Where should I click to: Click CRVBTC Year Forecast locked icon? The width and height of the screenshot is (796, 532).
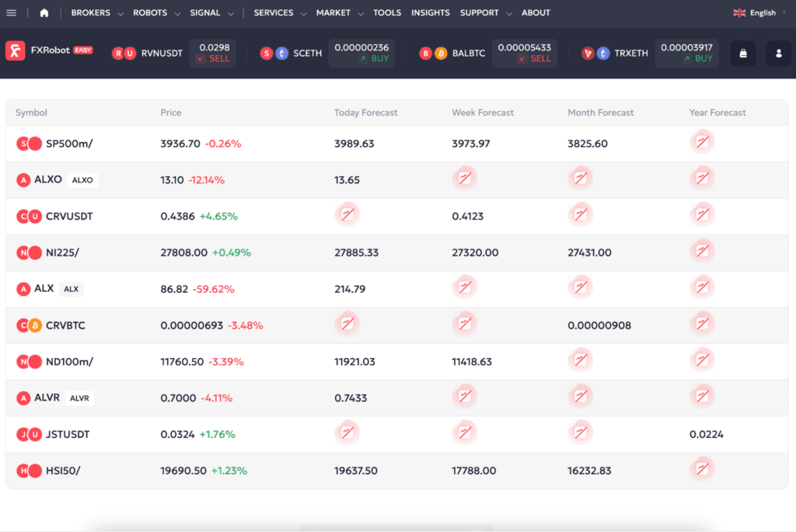pyautogui.click(x=702, y=324)
